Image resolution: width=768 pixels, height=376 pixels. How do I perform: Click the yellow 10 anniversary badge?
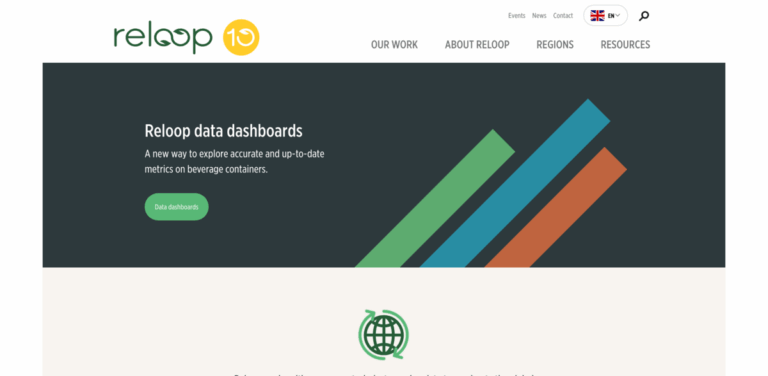coord(241,37)
